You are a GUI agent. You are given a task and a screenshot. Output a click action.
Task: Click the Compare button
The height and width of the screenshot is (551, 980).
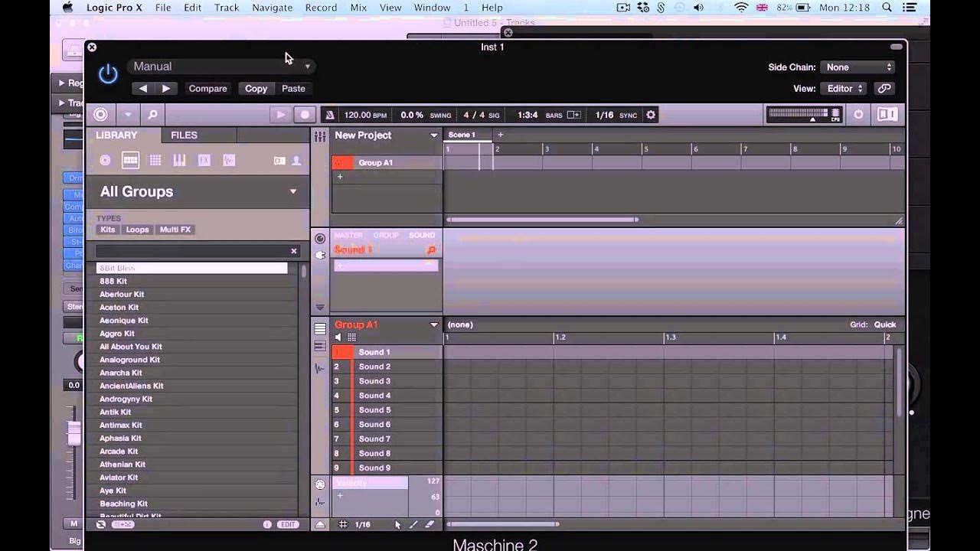[x=208, y=89]
